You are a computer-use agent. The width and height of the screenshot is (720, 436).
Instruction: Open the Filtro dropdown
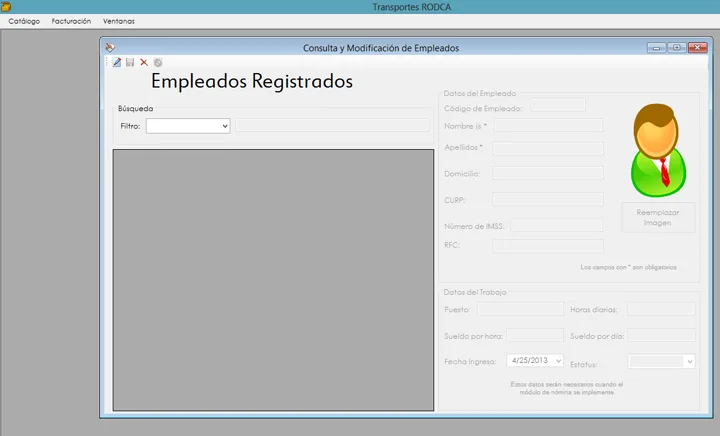pos(188,126)
